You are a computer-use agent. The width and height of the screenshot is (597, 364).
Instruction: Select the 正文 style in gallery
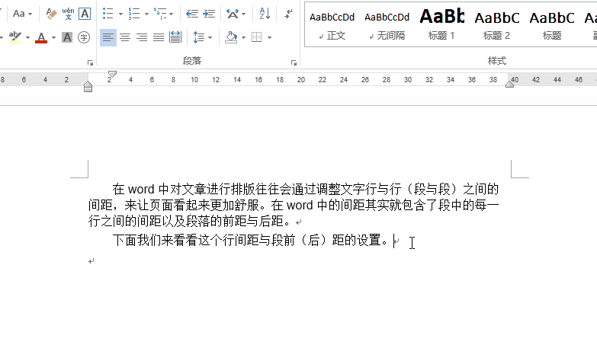click(x=332, y=23)
